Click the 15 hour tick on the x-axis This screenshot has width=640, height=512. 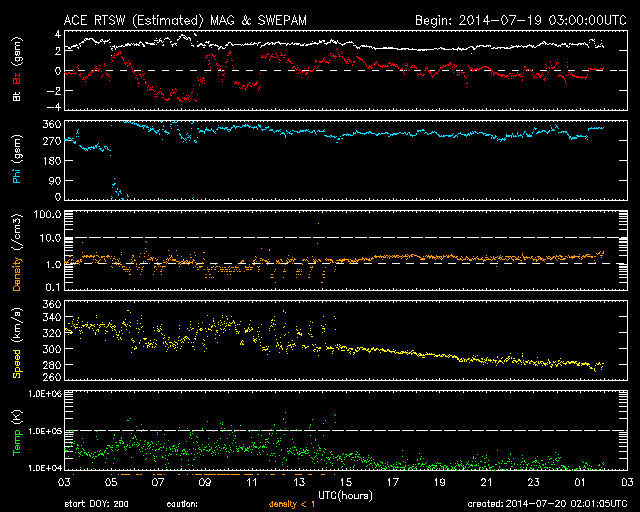click(346, 482)
